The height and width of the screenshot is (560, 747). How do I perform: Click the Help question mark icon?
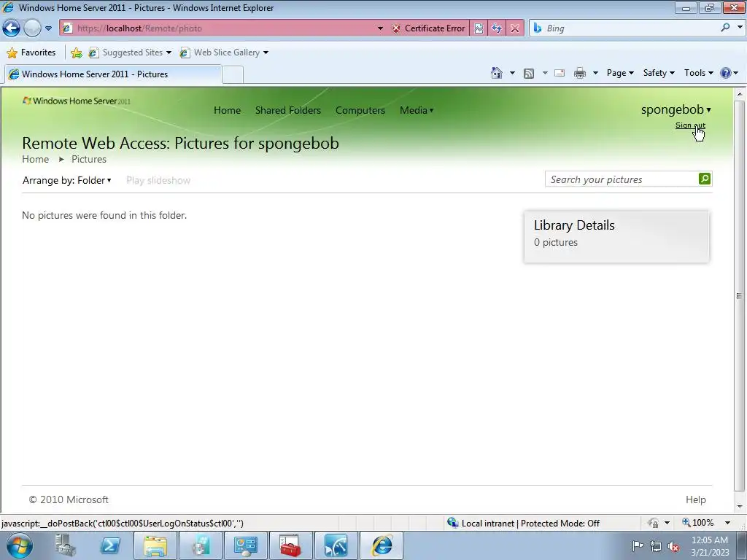[726, 73]
